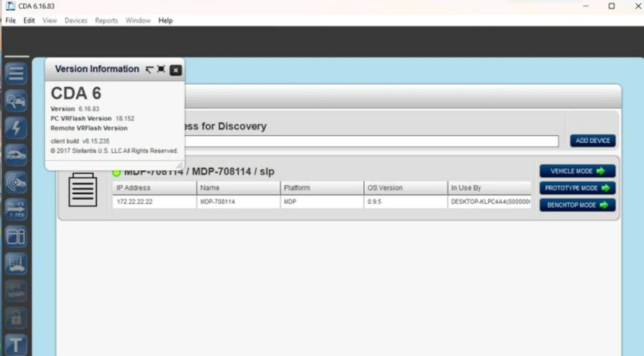The height and width of the screenshot is (356, 644).
Task: Open the hamburger menu icon in sidebar
Action: click(16, 73)
